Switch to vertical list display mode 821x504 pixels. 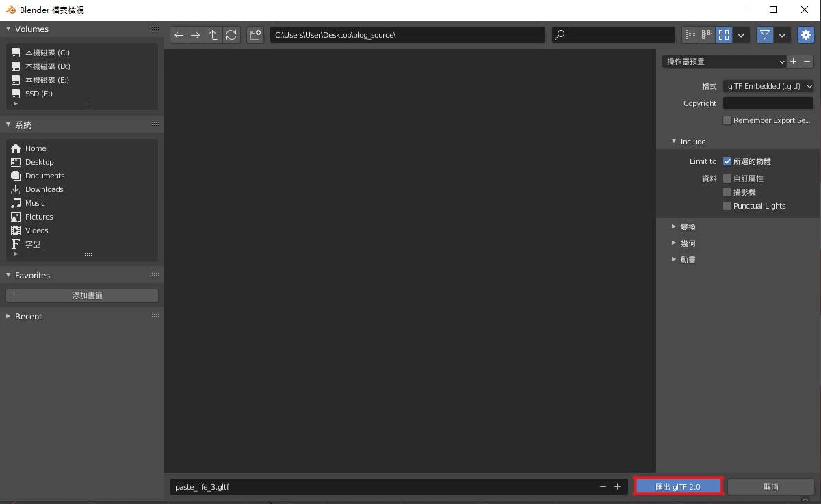tap(690, 35)
